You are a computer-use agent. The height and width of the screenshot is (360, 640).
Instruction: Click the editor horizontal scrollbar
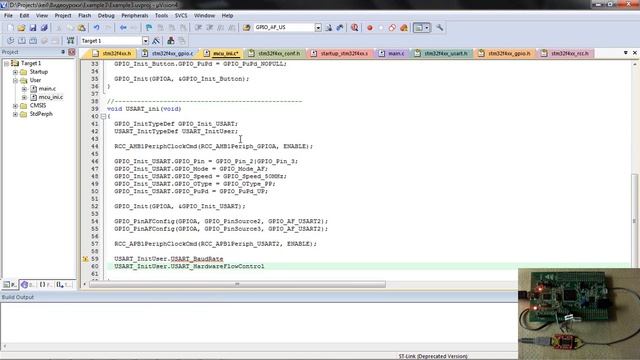pyautogui.click(x=237, y=284)
